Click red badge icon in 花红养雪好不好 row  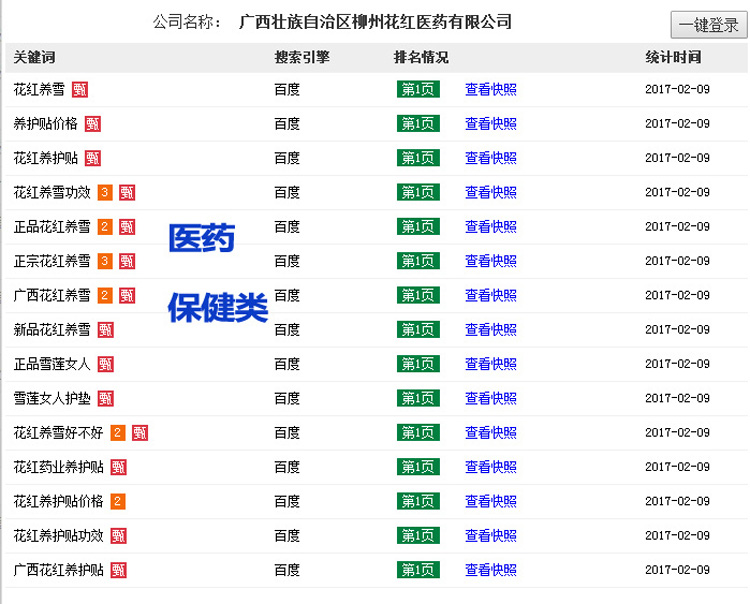[x=140, y=433]
